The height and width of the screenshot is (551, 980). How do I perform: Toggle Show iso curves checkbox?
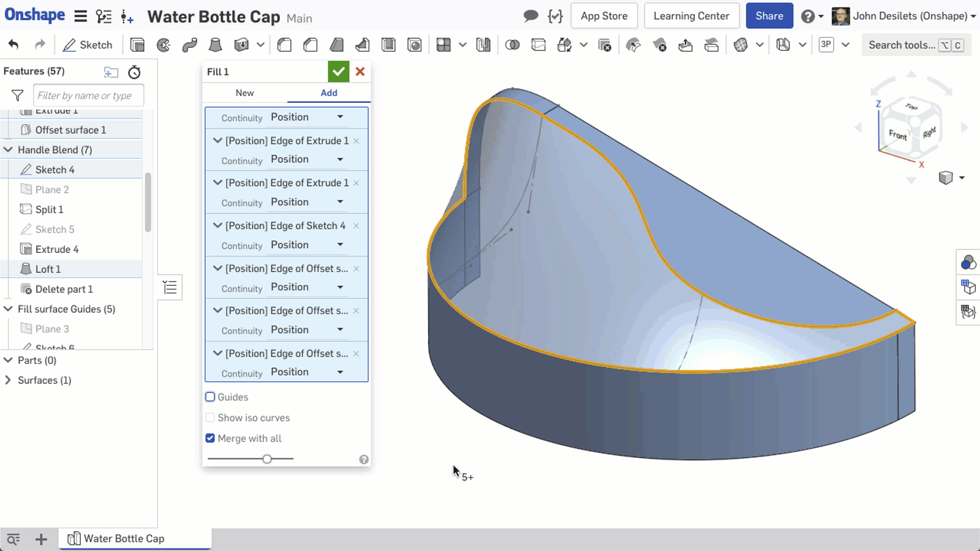click(x=210, y=418)
